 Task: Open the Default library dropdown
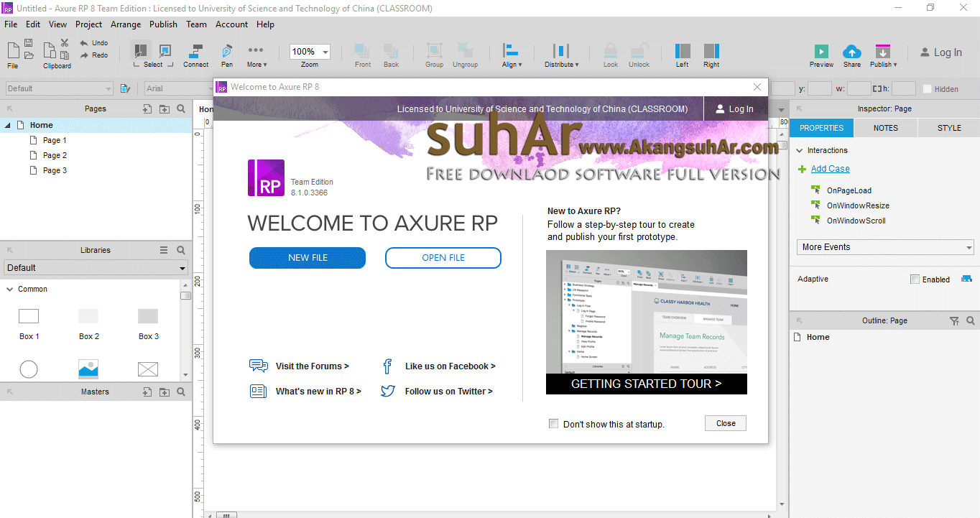pyautogui.click(x=96, y=267)
